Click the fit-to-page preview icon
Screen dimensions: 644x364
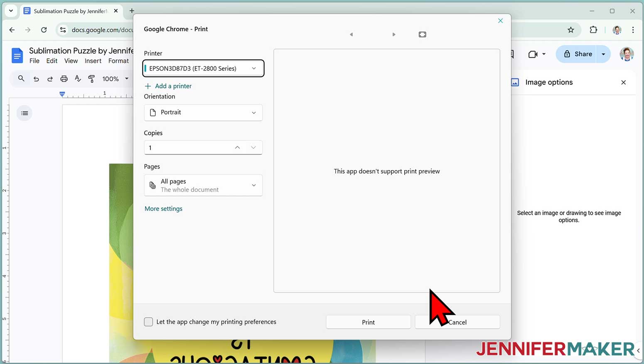tap(422, 35)
